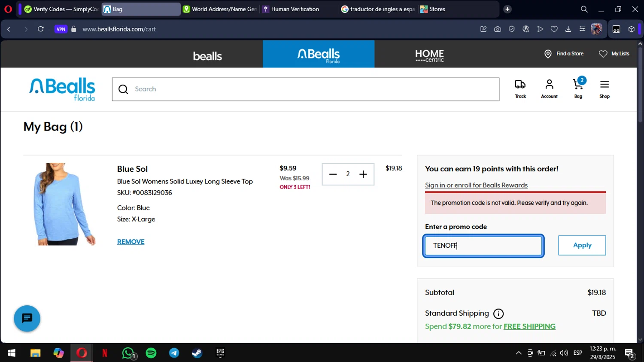Open Opera easy setup sliders icon

coord(582,29)
